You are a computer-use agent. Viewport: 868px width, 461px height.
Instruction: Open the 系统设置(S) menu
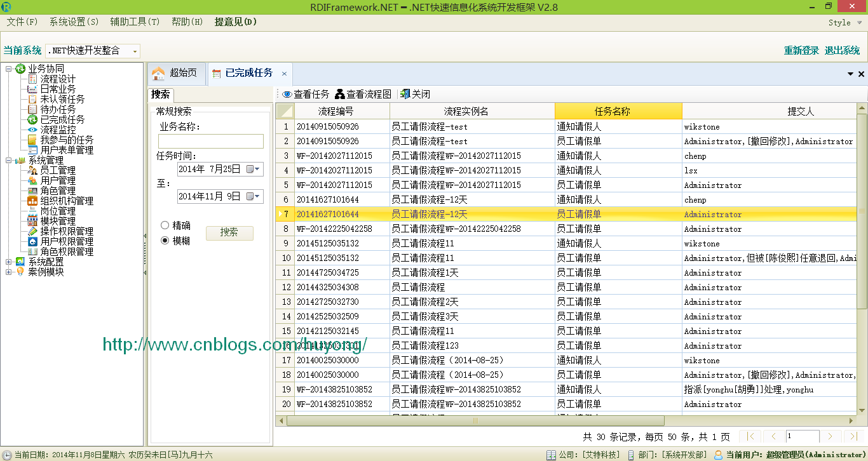[x=74, y=22]
